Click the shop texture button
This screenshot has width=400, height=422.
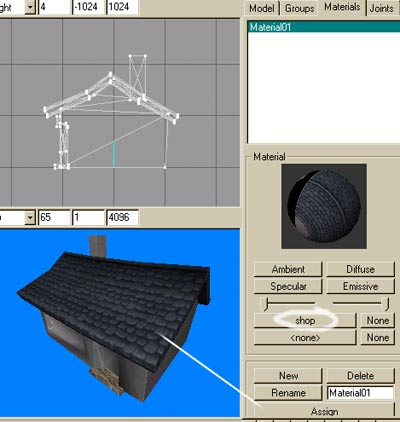click(x=305, y=320)
